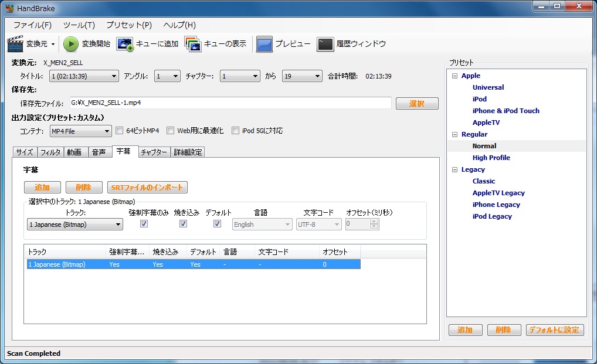The image size is (597, 364).
Task: Click the HandBrake app icon in title bar
Action: pyautogui.click(x=9, y=8)
